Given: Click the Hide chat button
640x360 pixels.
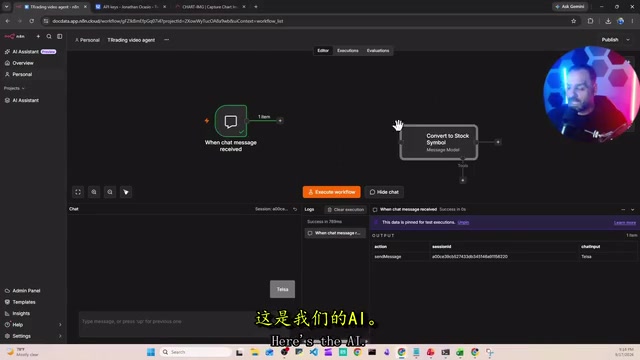Looking at the screenshot, I should click(x=384, y=192).
